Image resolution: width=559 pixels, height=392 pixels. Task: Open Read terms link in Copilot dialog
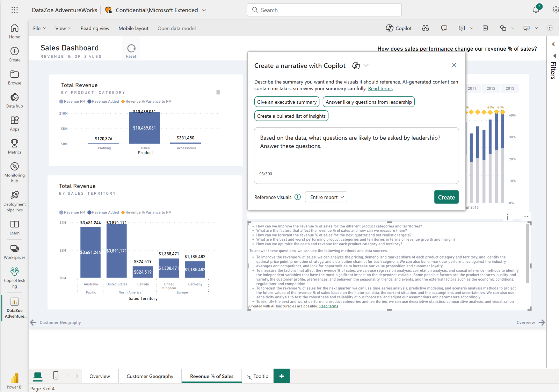(x=380, y=88)
